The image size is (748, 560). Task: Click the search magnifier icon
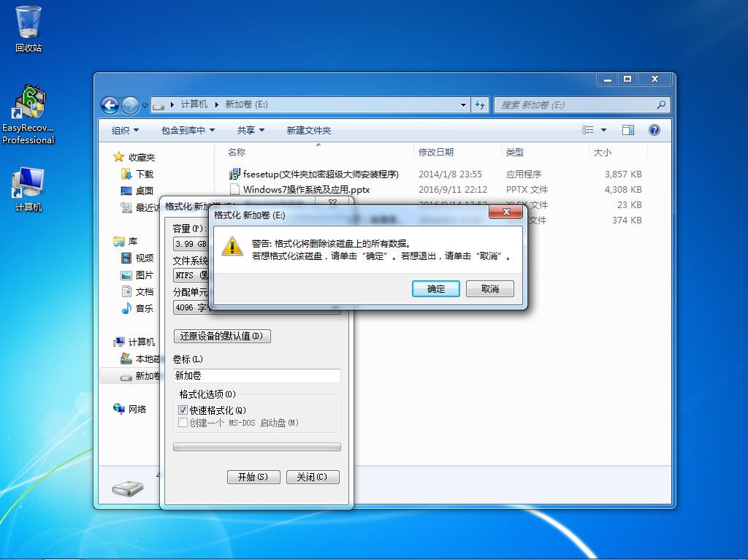pyautogui.click(x=661, y=104)
